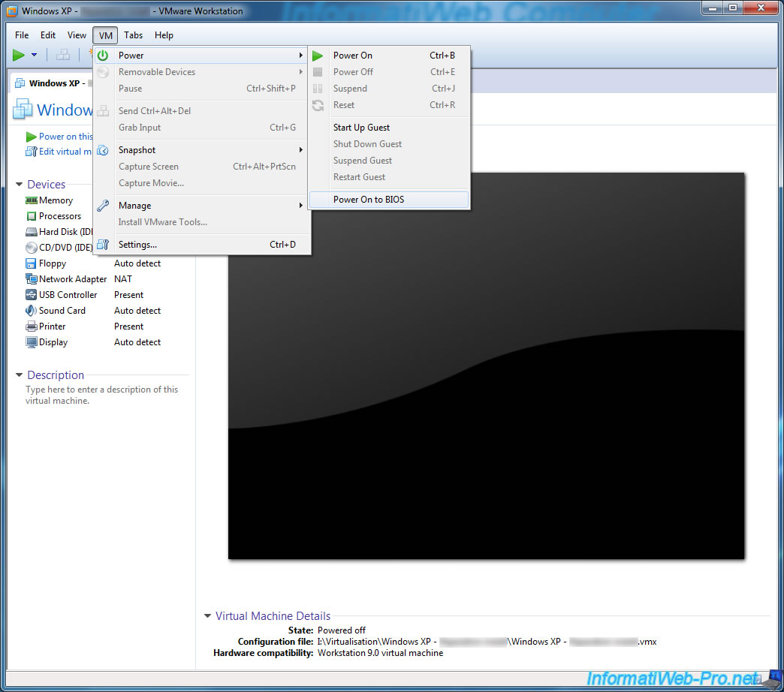Image resolution: width=784 pixels, height=692 pixels.
Task: Click the Memory chip icon in Devices
Action: pyautogui.click(x=31, y=200)
